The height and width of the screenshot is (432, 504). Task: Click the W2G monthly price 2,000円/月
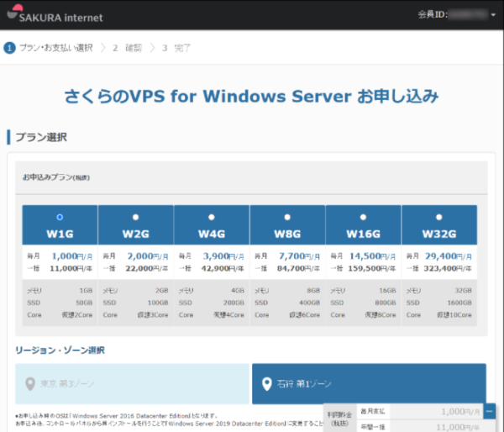[148, 256]
